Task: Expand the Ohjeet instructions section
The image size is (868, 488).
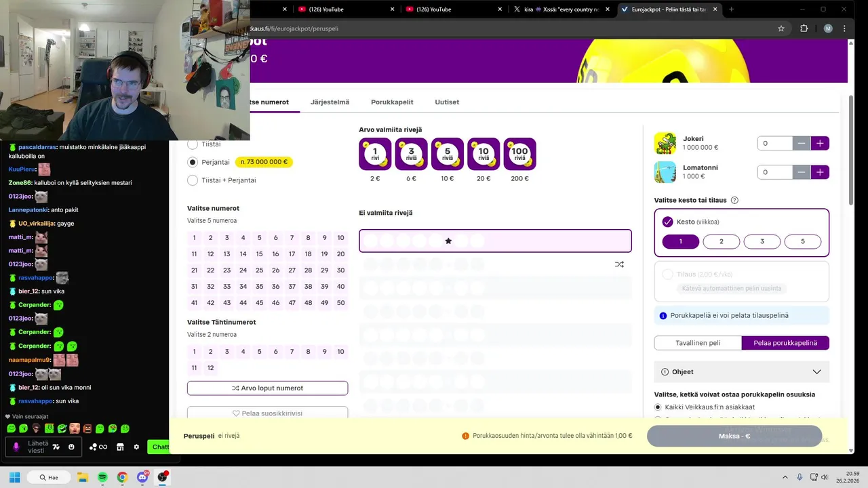Action: [x=742, y=371]
